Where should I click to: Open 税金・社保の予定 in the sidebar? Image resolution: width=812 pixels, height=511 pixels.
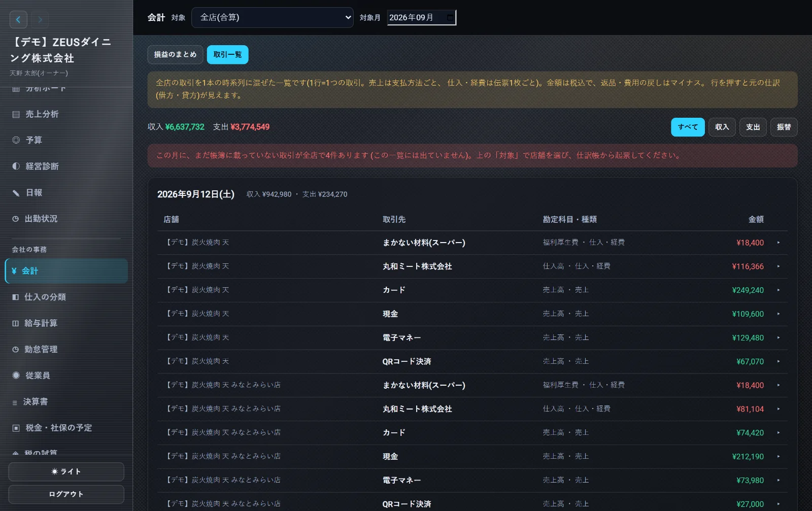point(66,428)
